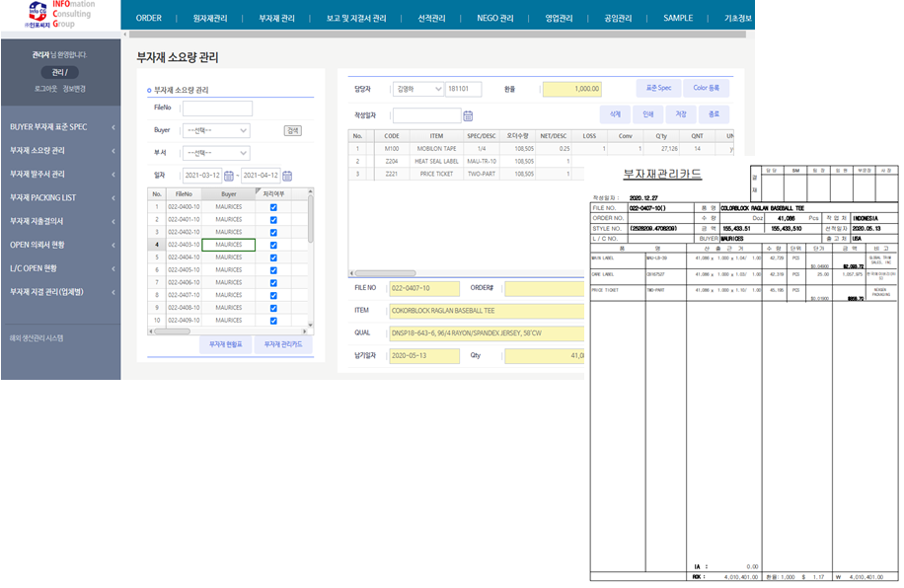This screenshot has height=588, width=904.
Task: Open the 공임관리 top menu
Action: [x=618, y=18]
